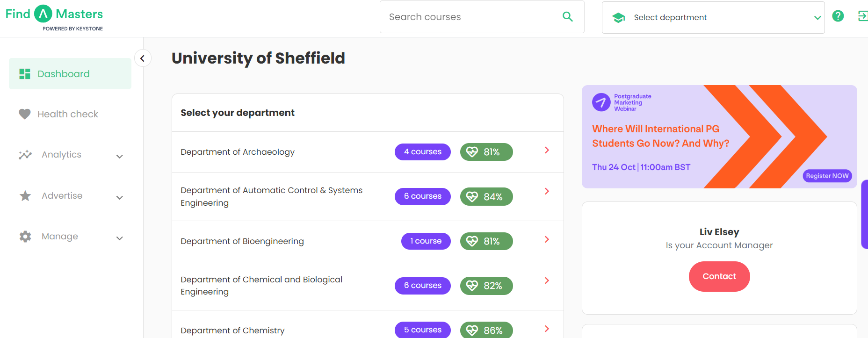Expand the Analytics menu chevron

pos(120,156)
